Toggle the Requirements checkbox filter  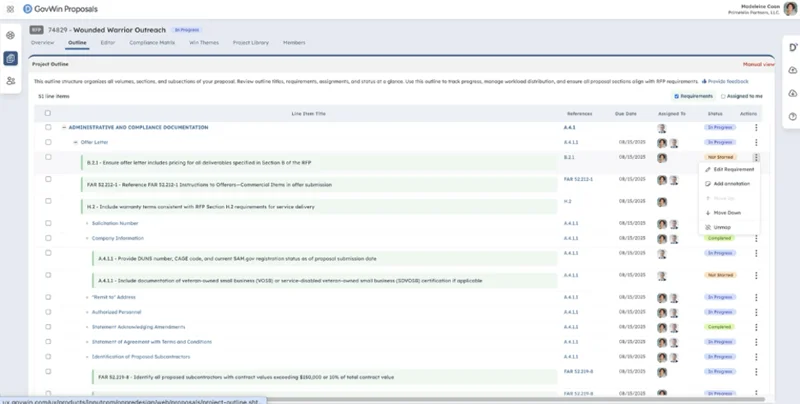tap(677, 96)
